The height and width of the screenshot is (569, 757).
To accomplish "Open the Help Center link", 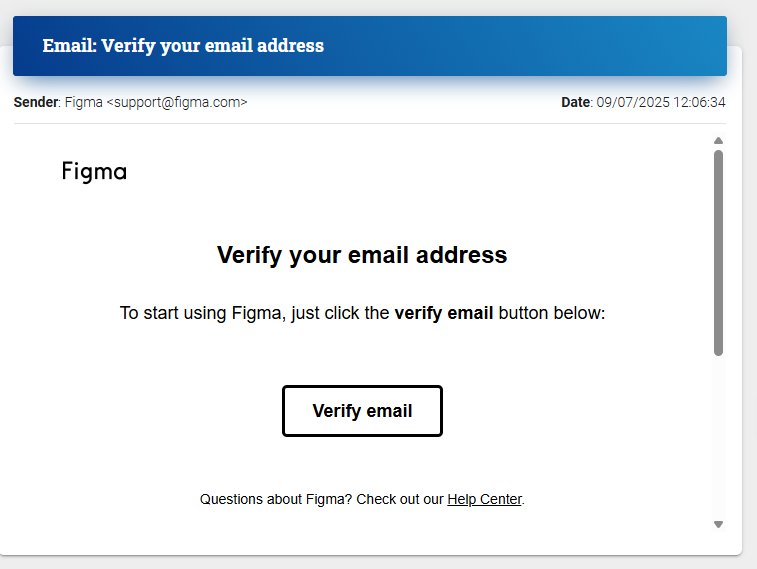I will pyautogui.click(x=484, y=499).
